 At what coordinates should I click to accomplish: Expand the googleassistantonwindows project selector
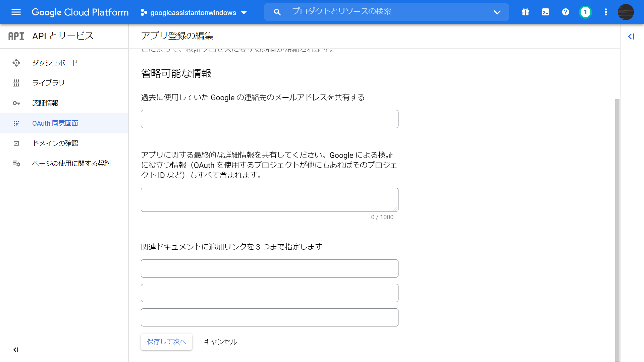pos(194,13)
